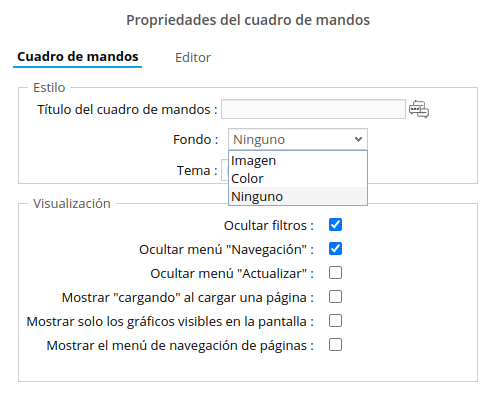Click the Título del cuadro de mandos field

(313, 109)
